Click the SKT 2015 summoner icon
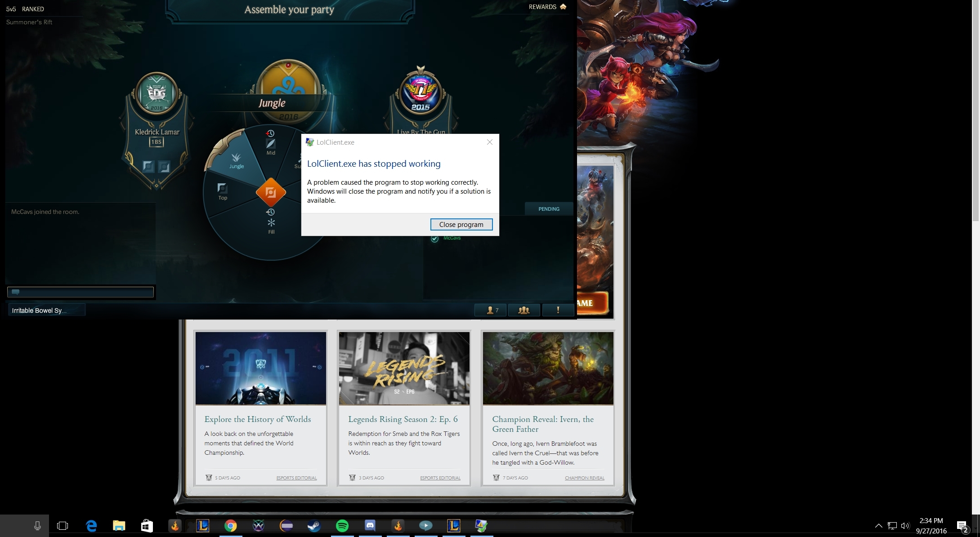 pos(421,93)
